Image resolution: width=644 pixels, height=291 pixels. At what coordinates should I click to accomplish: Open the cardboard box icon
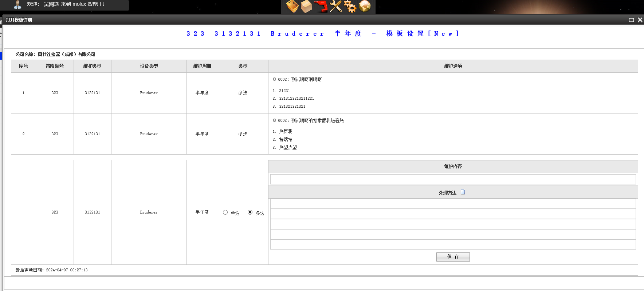[306, 6]
